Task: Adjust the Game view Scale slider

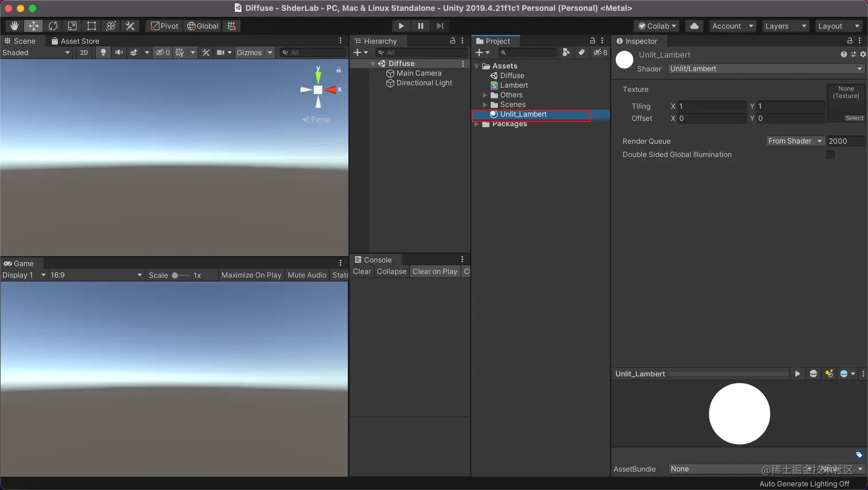Action: click(x=180, y=275)
